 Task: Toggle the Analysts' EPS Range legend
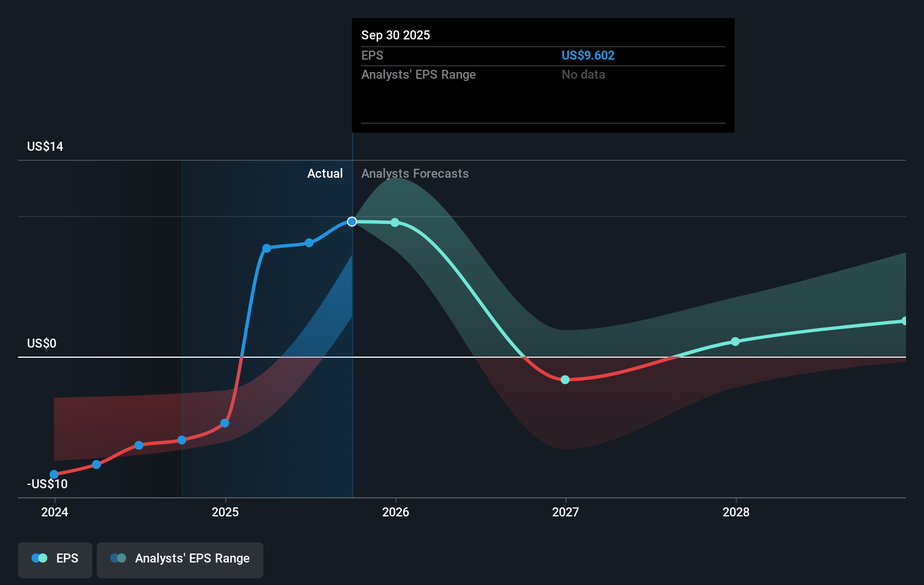[180, 559]
